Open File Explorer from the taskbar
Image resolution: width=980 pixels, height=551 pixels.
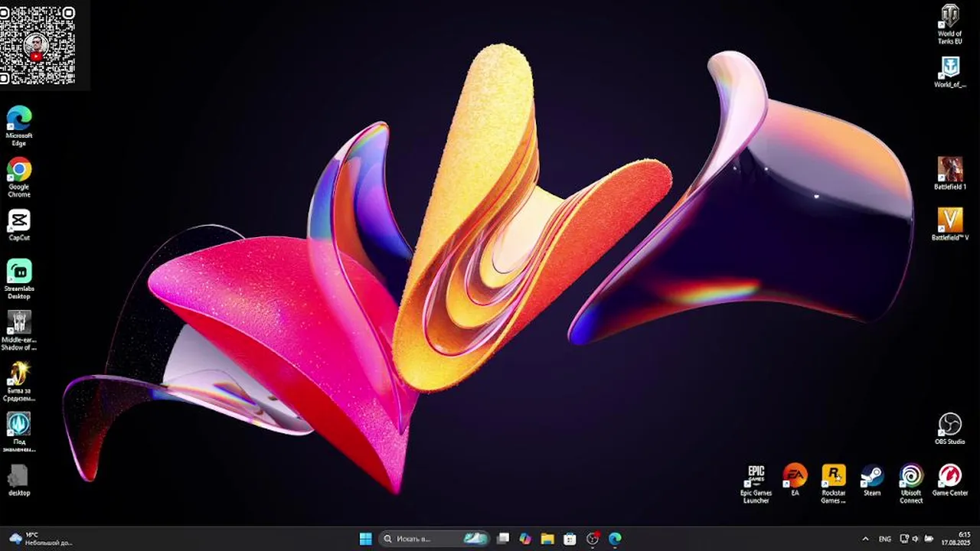(547, 539)
